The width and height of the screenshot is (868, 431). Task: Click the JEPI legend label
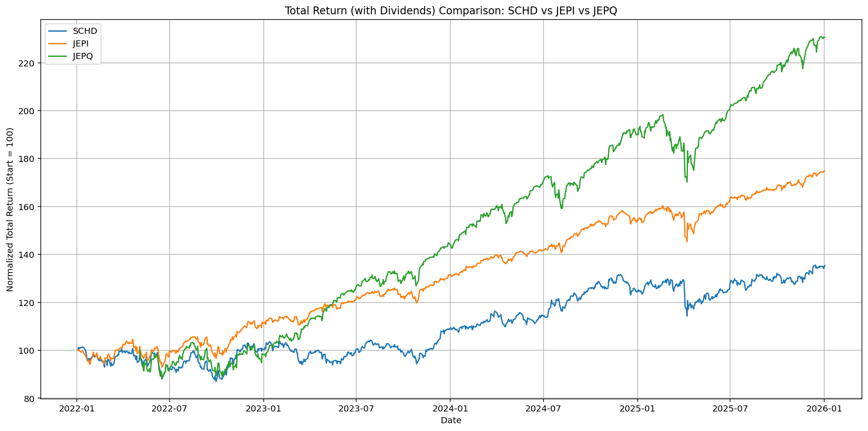point(81,43)
